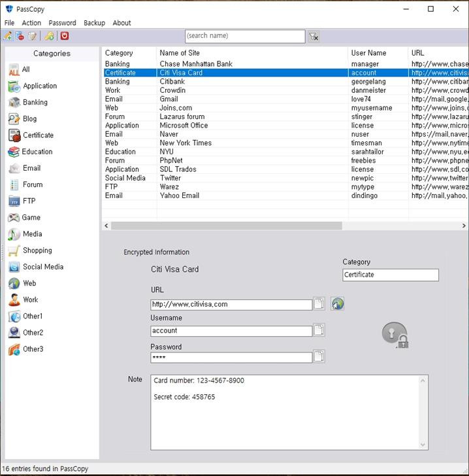Click the Category field in details
The height and width of the screenshot is (476, 469).
pos(391,275)
